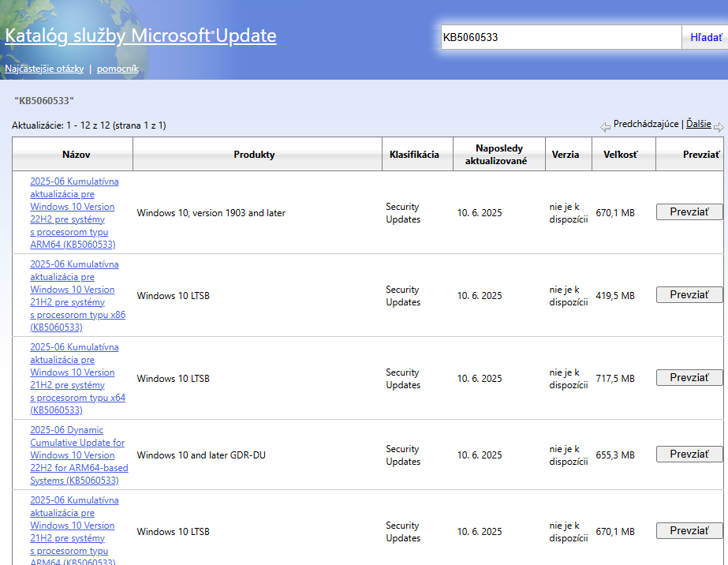
Task: Open the Katalóg služby Microsoft Update title link
Action: click(x=140, y=36)
